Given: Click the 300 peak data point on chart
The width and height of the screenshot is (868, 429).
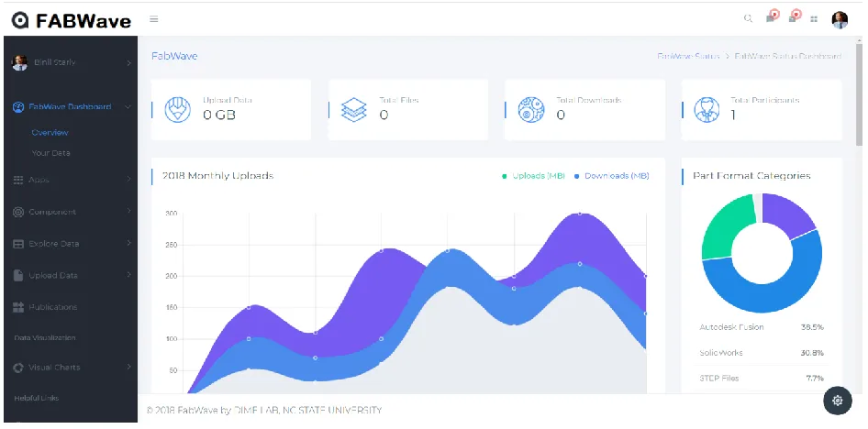Looking at the screenshot, I should pyautogui.click(x=580, y=213).
